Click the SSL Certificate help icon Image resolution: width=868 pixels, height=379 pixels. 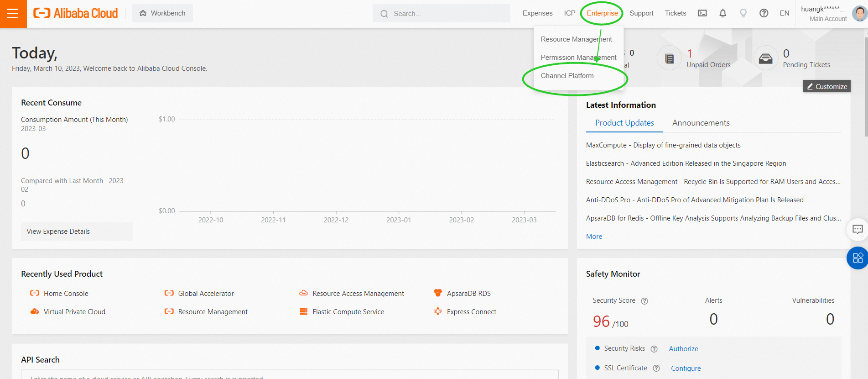point(656,368)
